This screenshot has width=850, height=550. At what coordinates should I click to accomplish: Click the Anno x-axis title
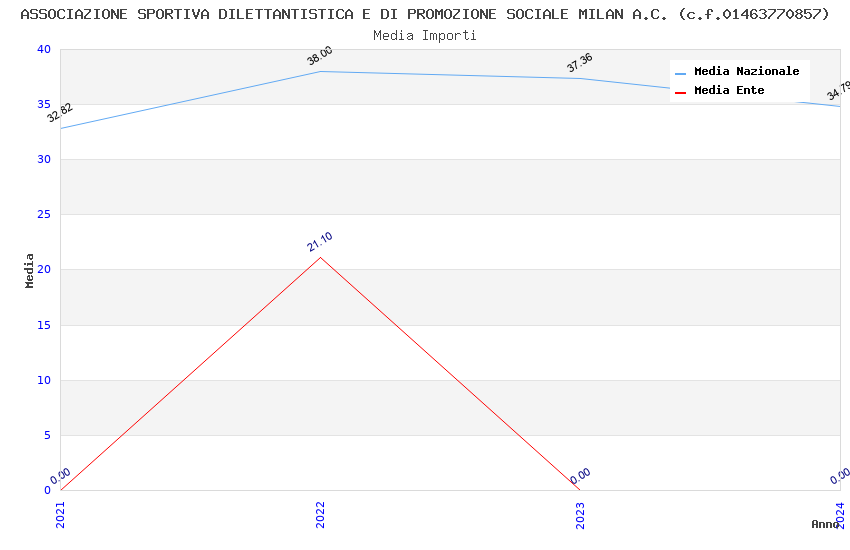point(825,524)
